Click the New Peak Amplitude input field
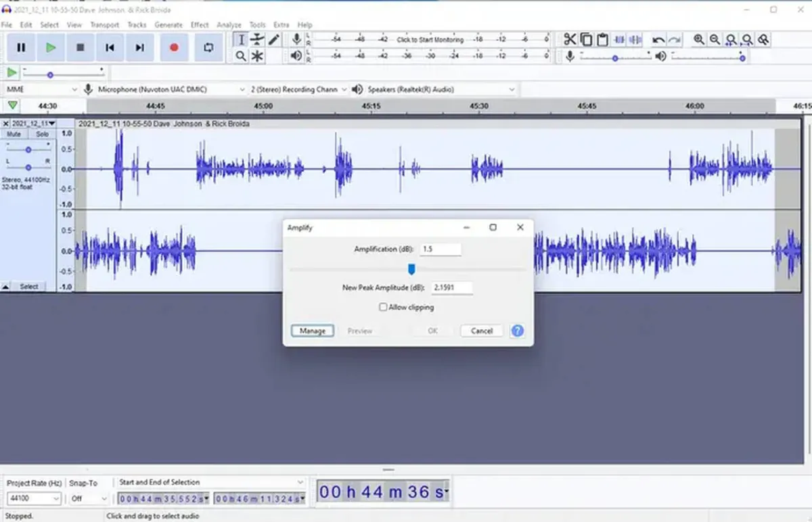The width and height of the screenshot is (812, 522). click(451, 287)
